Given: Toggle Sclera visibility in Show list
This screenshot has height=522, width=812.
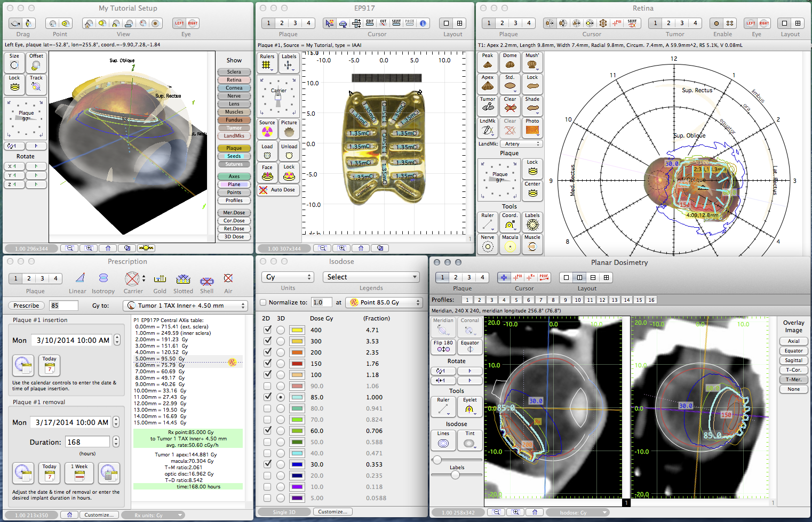Looking at the screenshot, I should click(x=234, y=72).
